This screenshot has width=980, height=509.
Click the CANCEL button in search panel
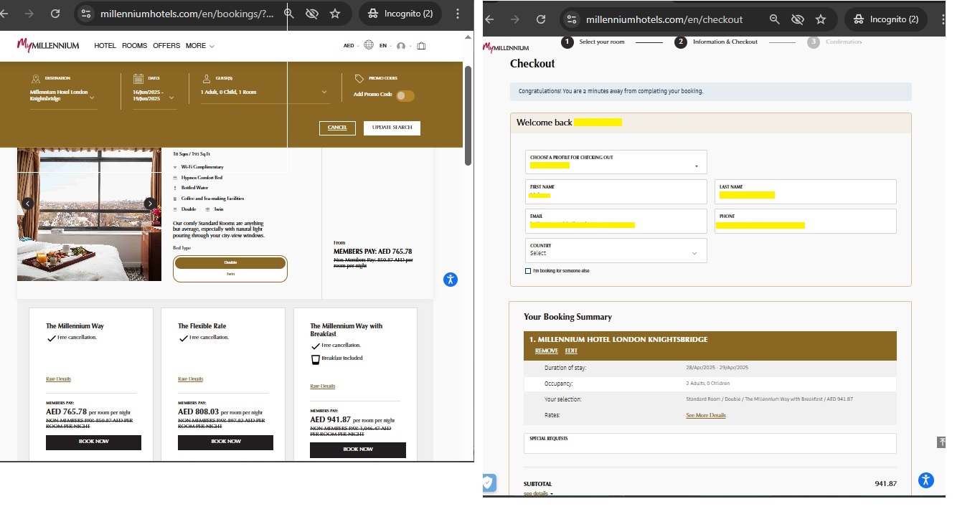(337, 128)
